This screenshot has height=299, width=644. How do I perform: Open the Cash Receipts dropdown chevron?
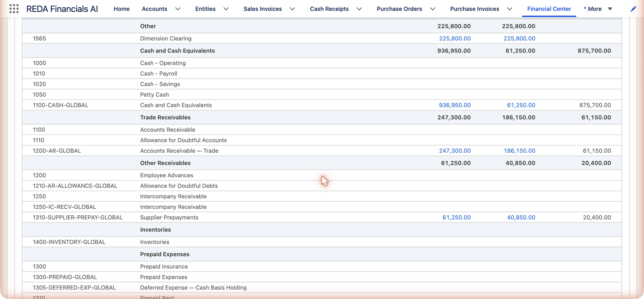[359, 9]
